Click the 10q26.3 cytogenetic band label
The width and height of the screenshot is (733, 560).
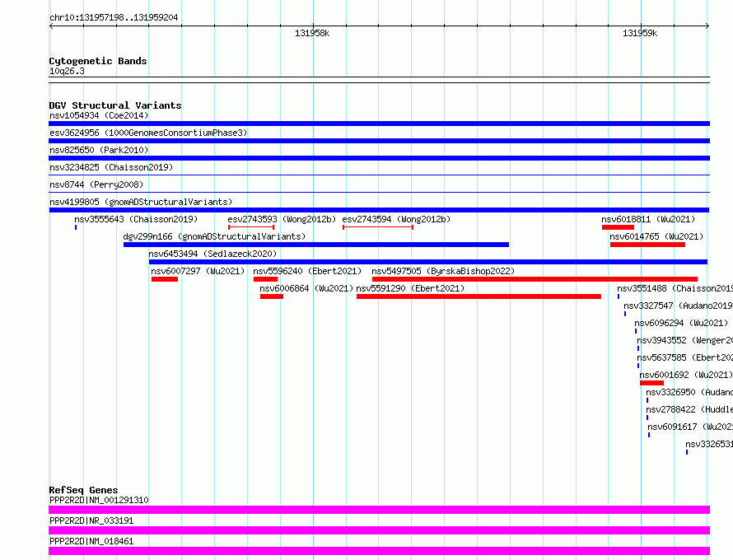pos(67,71)
